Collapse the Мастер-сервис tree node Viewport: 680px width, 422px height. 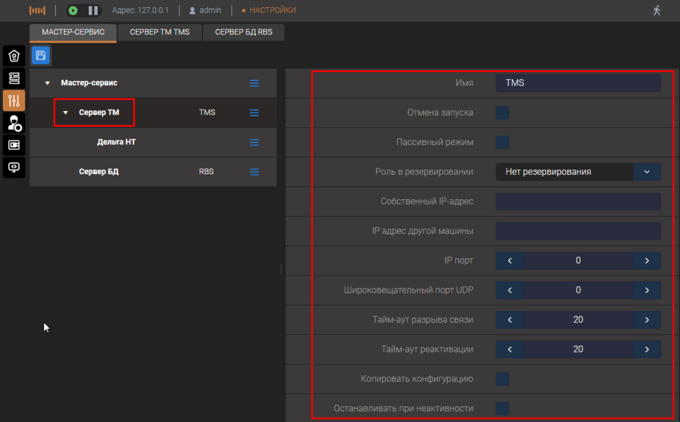(47, 83)
